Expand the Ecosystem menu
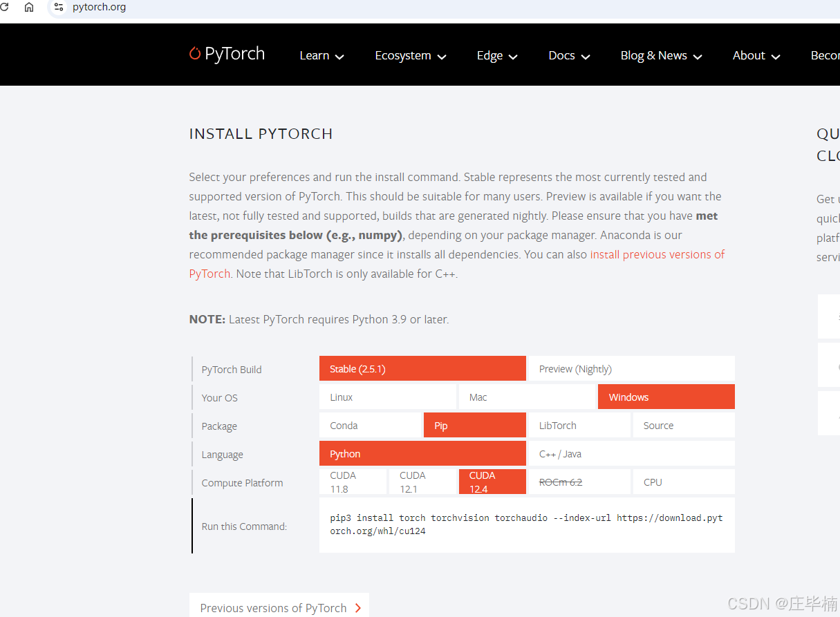Screen dimensions: 840x617 coord(411,56)
